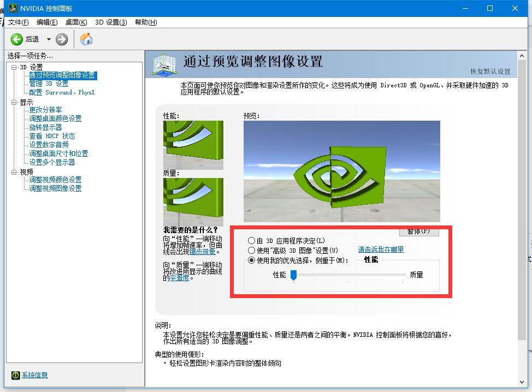The image size is (532, 392).
Task: Click the "请告诉我在哪里" link
Action: point(380,250)
